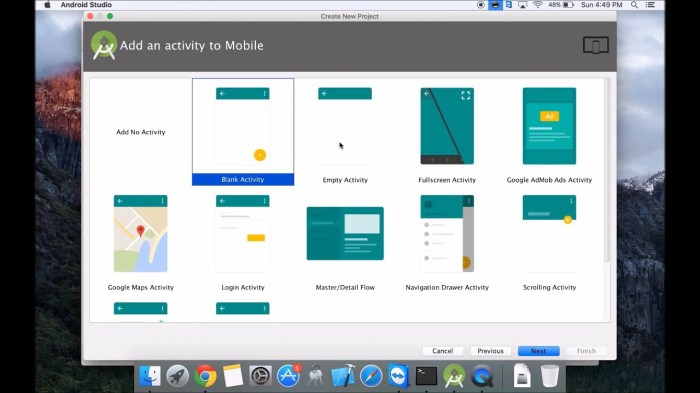The height and width of the screenshot is (393, 700).
Task: Open Spotlight search in menu bar
Action: click(x=634, y=5)
